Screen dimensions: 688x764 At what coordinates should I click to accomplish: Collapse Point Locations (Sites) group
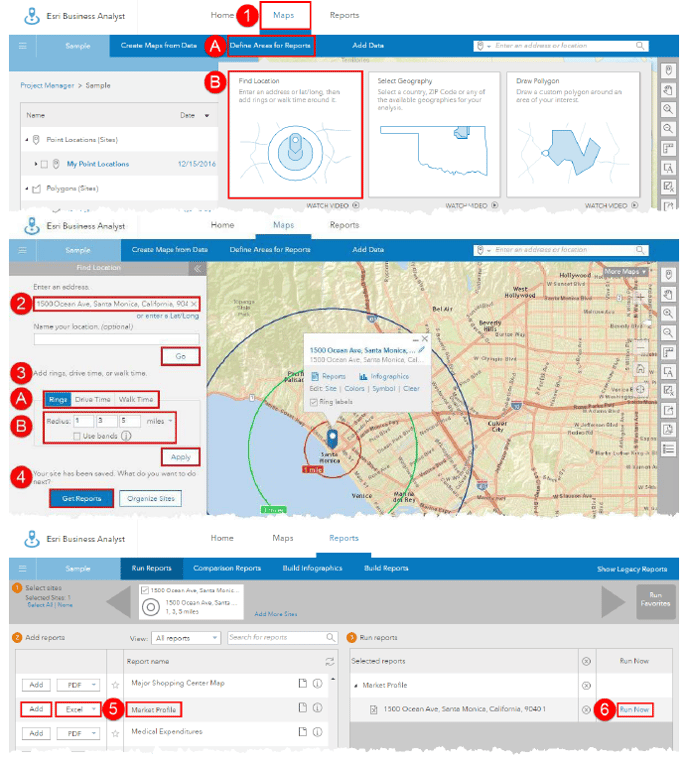27,140
